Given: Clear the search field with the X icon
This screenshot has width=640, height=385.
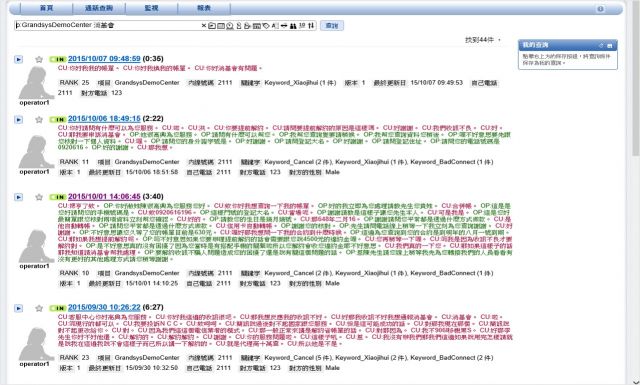Looking at the screenshot, I should point(204,25).
